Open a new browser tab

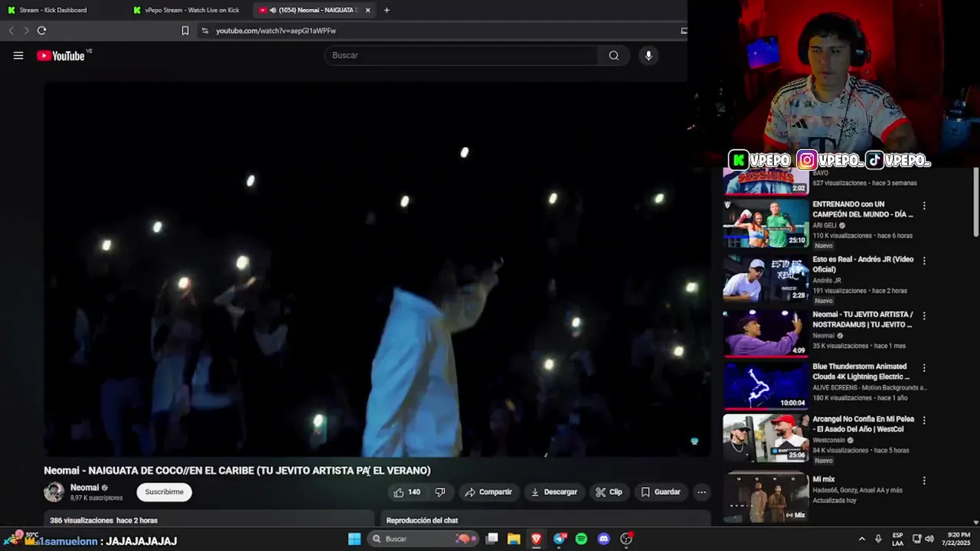(387, 10)
